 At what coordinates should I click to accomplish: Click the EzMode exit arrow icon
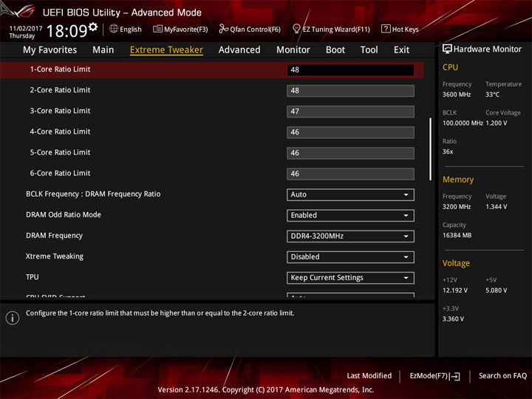(x=456, y=376)
